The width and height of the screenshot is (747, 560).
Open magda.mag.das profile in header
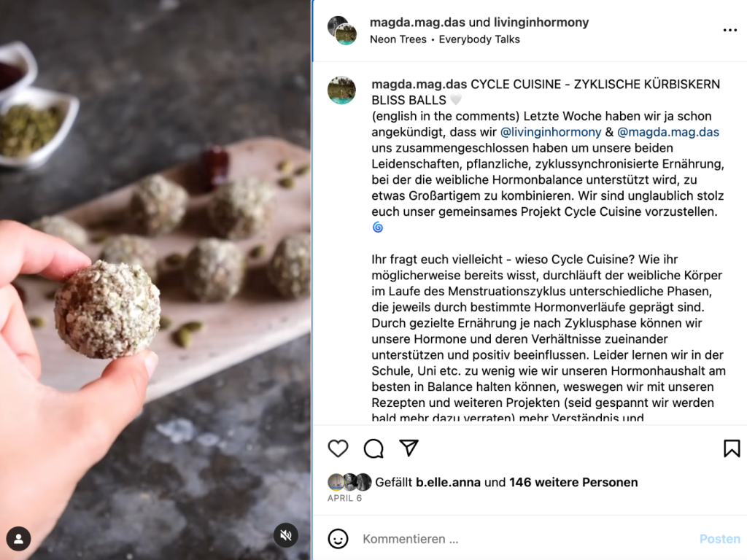tap(417, 23)
